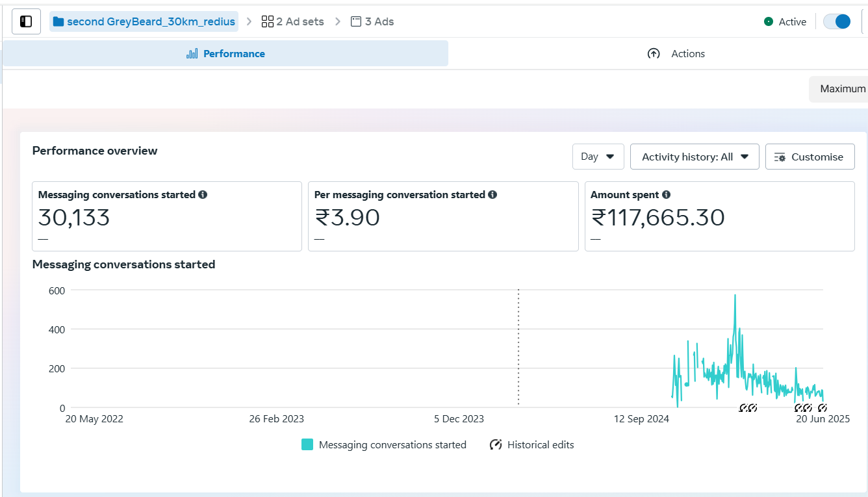
Task: Click info icon next to Amount spent
Action: (x=666, y=194)
